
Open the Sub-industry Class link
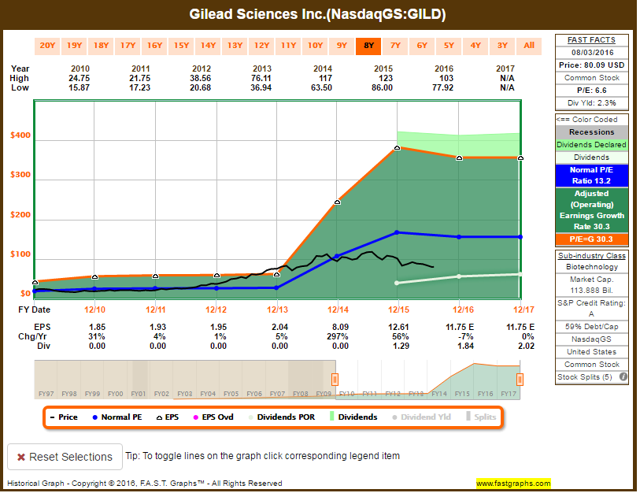[592, 255]
